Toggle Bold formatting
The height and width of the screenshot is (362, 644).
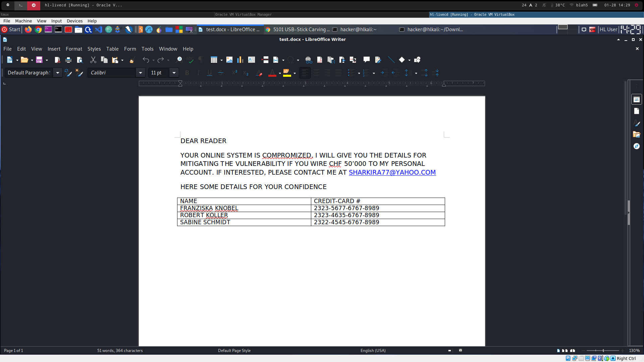coord(187,73)
